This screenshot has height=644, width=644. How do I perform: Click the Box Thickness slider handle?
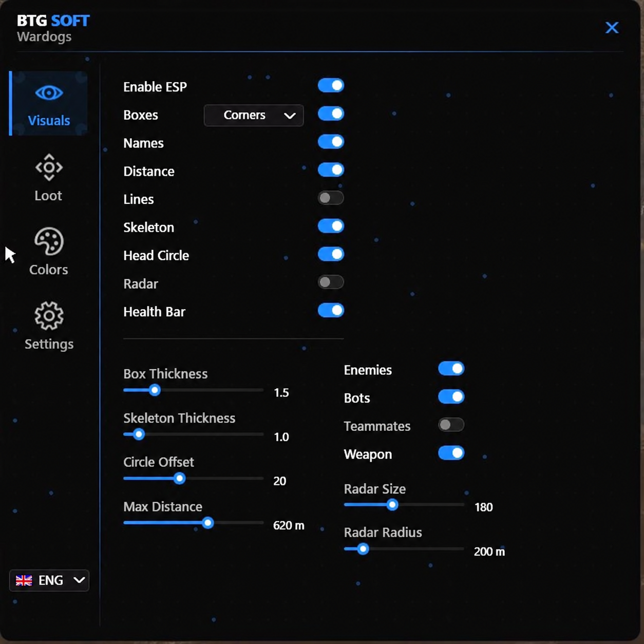(x=155, y=390)
